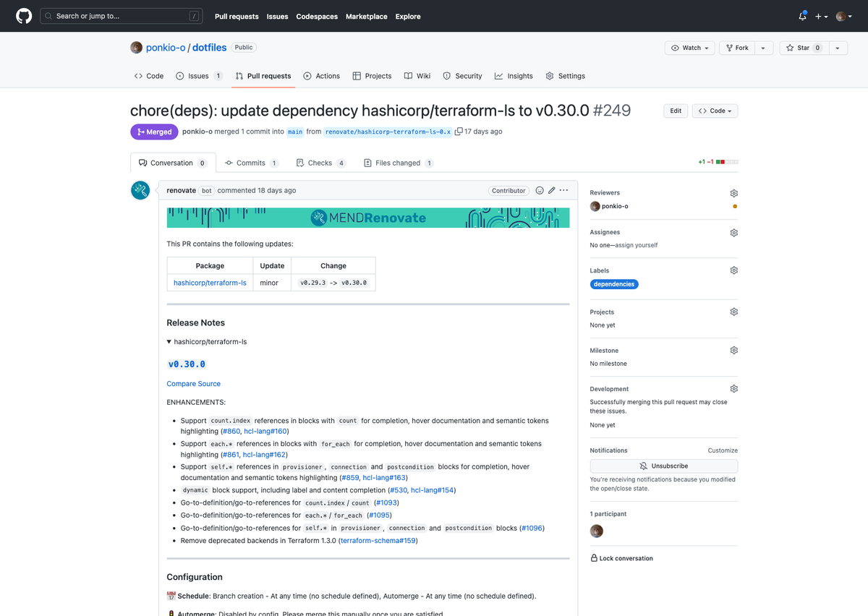Open the #1093 issue link
Viewport: 868px width, 616px height.
pos(386,502)
